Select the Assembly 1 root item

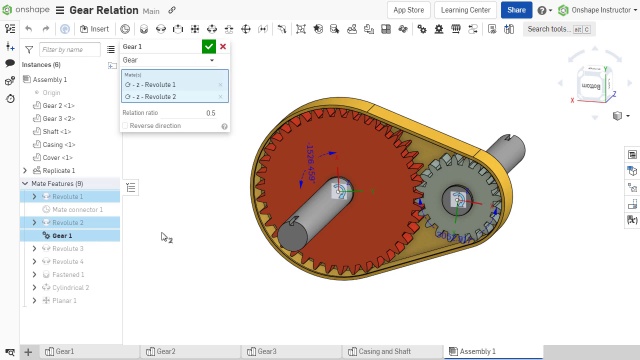coord(45,80)
